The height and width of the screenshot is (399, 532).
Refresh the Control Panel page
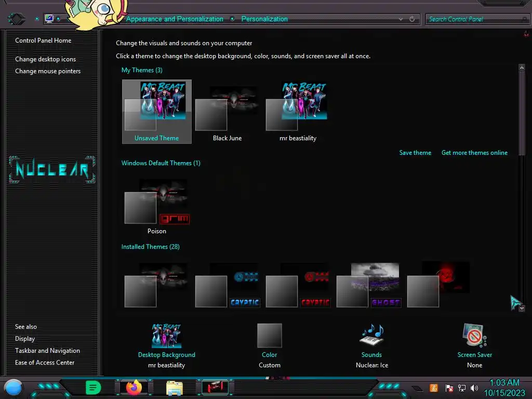pyautogui.click(x=412, y=19)
